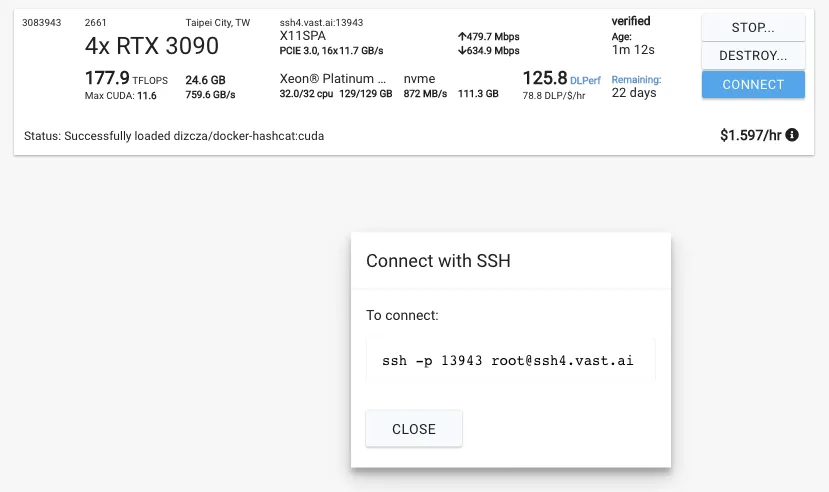Click the download speed arrow at 634.9 Mbps
This screenshot has height=492, width=829.
coord(461,51)
